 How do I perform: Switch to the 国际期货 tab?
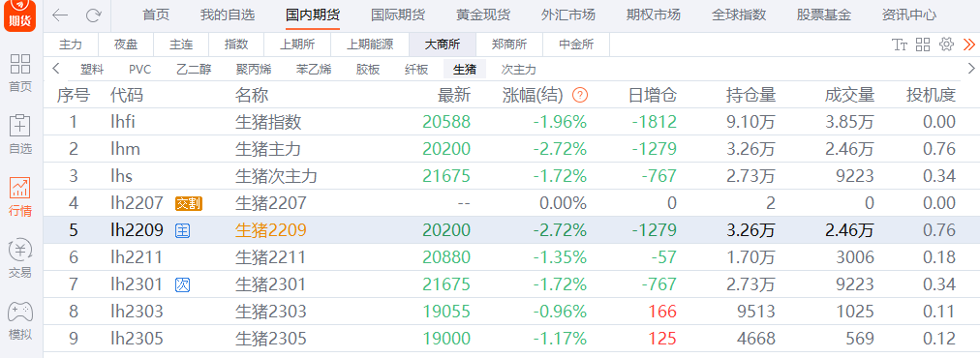[397, 15]
